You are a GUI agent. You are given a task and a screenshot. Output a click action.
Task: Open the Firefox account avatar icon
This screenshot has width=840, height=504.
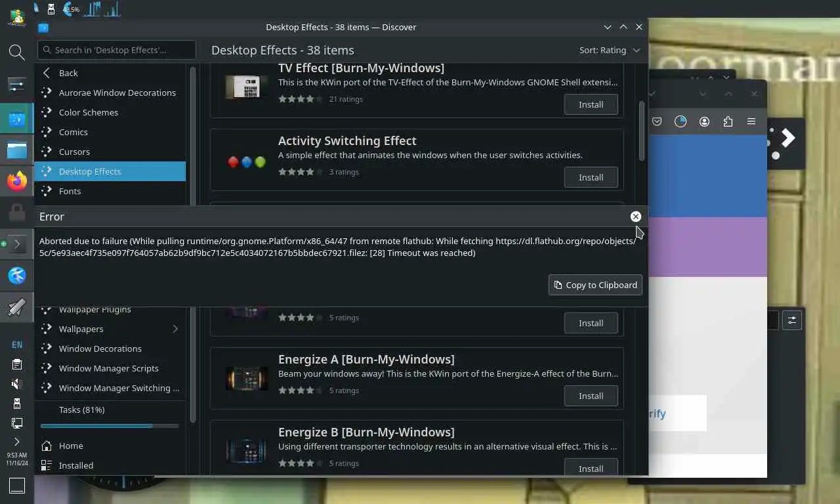(704, 121)
